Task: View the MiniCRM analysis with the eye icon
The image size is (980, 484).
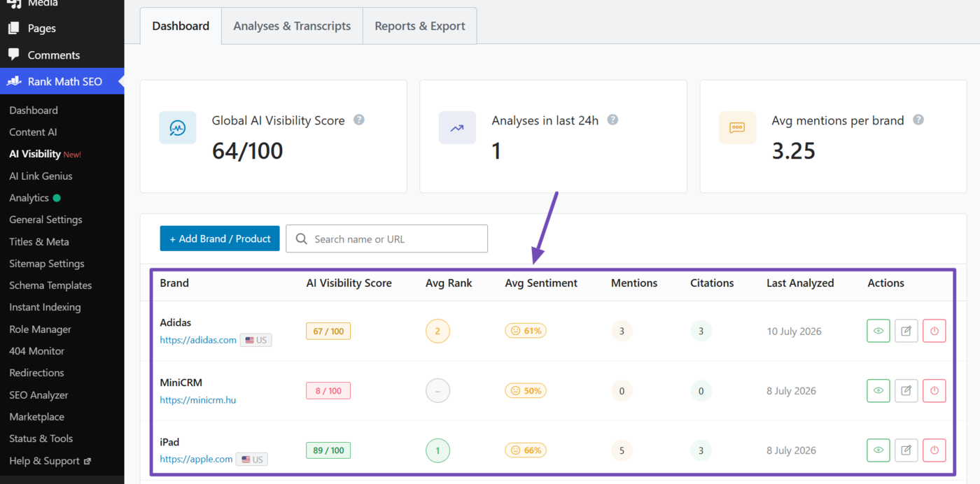Action: tap(878, 390)
